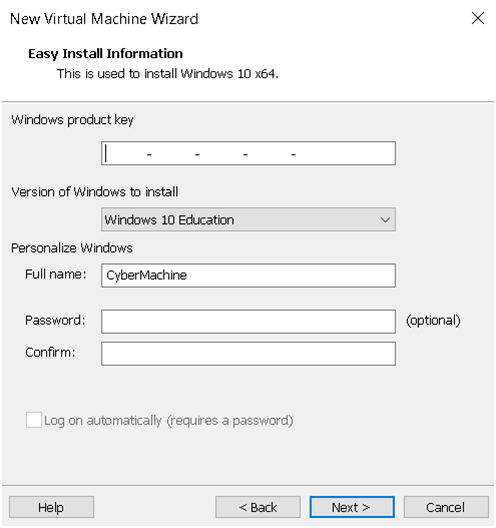This screenshot has width=496, height=528.
Task: Click the 'Easy Install Information' heading
Action: pyautogui.click(x=105, y=54)
